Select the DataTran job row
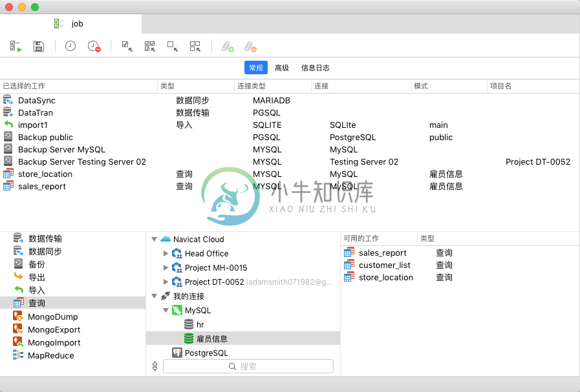The width and height of the screenshot is (580, 392). pos(290,112)
